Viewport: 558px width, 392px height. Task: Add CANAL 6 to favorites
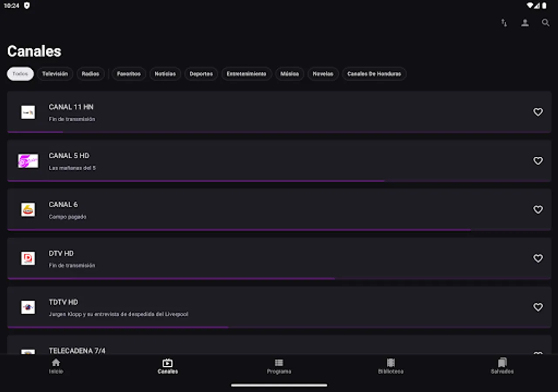coord(538,210)
